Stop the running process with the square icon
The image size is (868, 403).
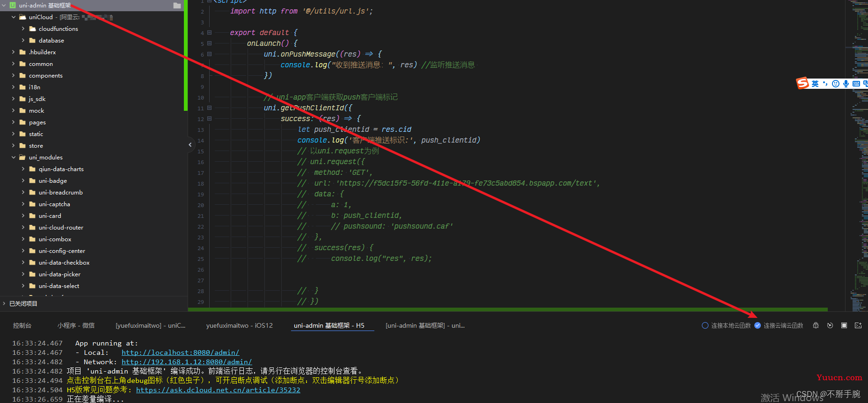coord(844,325)
